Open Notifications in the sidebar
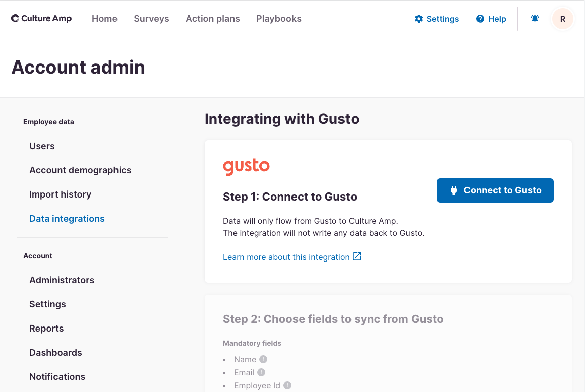The width and height of the screenshot is (585, 392). pos(57,377)
